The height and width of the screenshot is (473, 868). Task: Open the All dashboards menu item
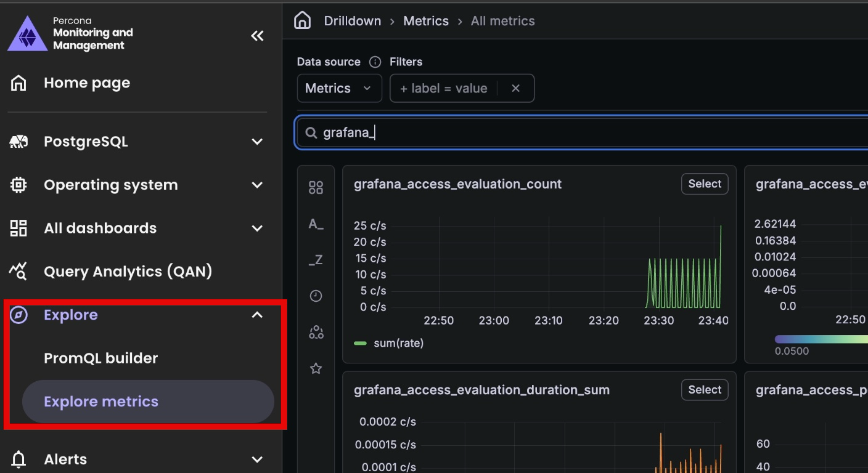click(100, 228)
